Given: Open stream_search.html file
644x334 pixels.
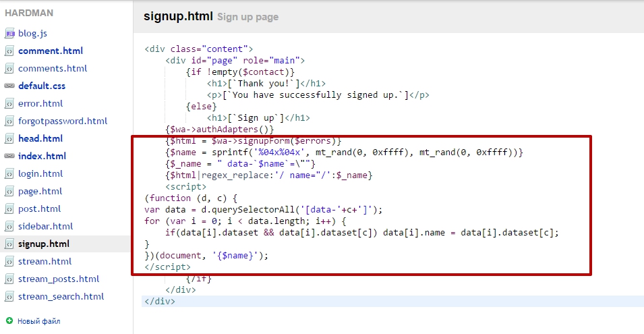Looking at the screenshot, I should tap(61, 297).
